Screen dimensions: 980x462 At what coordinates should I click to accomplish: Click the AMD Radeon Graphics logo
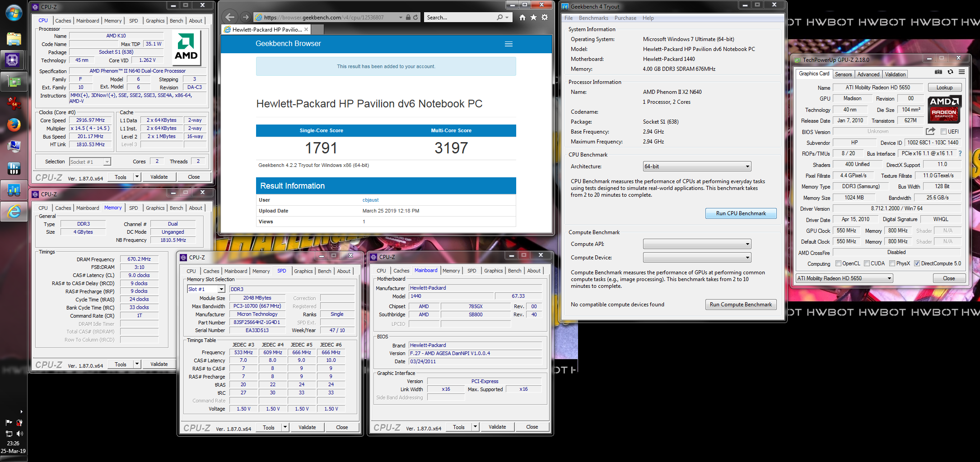tap(944, 109)
